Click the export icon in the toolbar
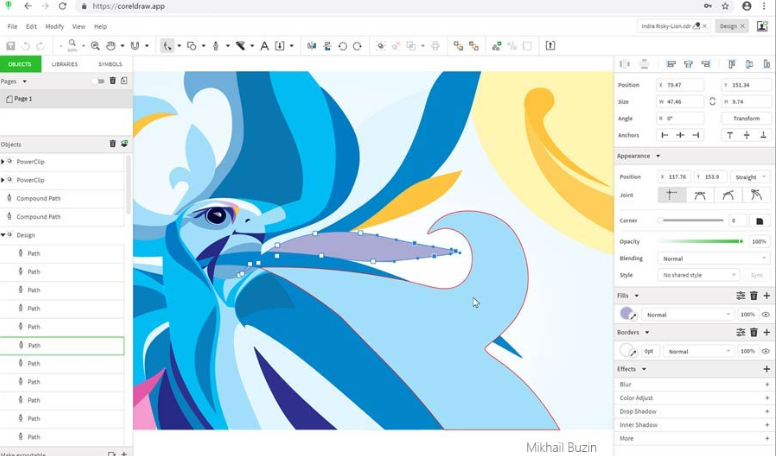 tap(550, 46)
